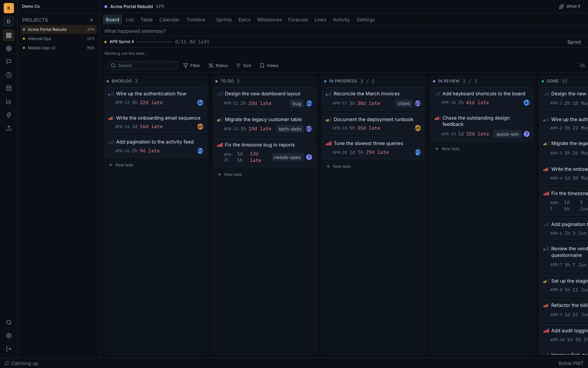Click the needs-spec tag on card APR-25

pyautogui.click(x=287, y=157)
